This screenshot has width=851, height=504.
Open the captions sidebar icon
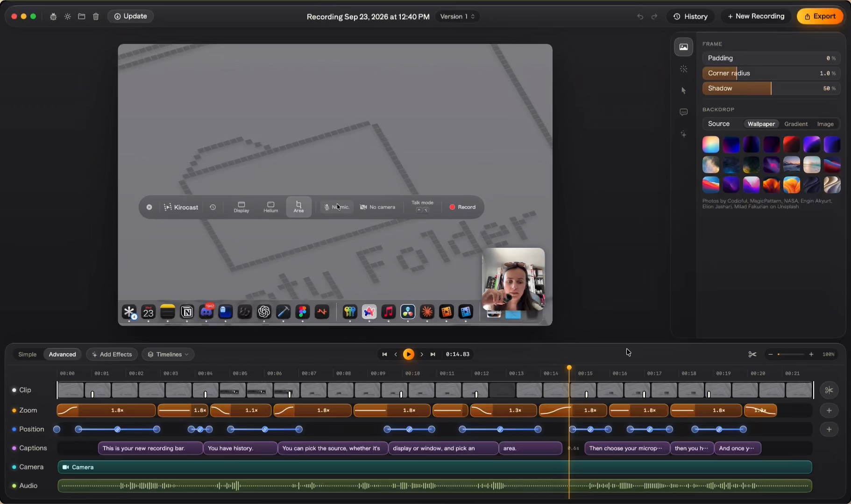(x=683, y=112)
